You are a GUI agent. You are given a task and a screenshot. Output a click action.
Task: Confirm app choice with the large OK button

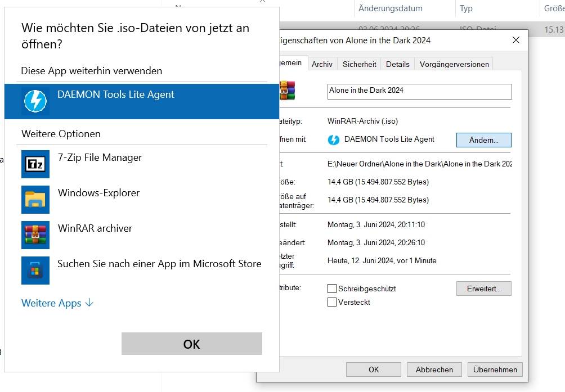tap(192, 344)
